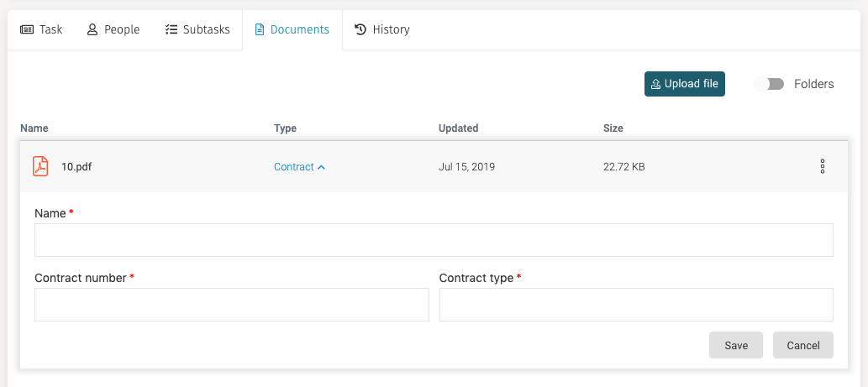Click the Type column header

[285, 128]
